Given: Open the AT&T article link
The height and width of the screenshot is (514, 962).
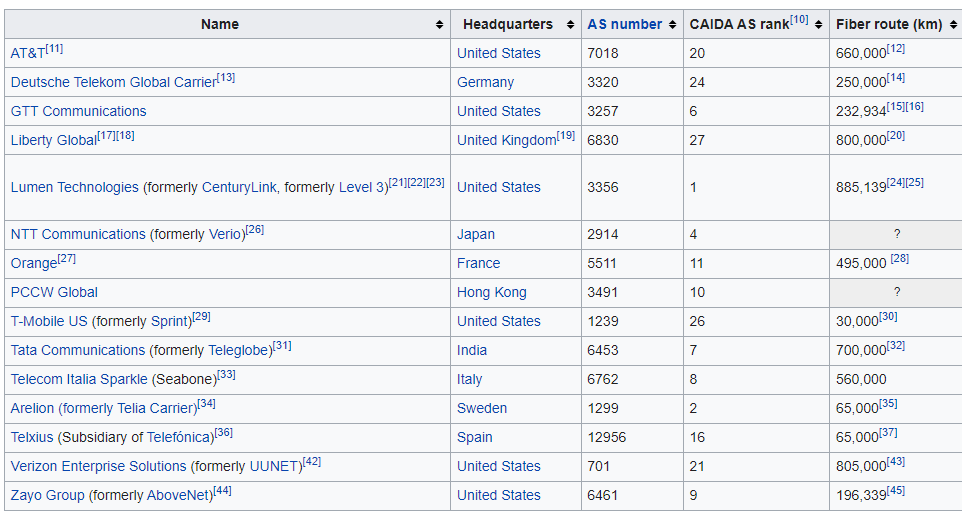Looking at the screenshot, I should coord(27,54).
